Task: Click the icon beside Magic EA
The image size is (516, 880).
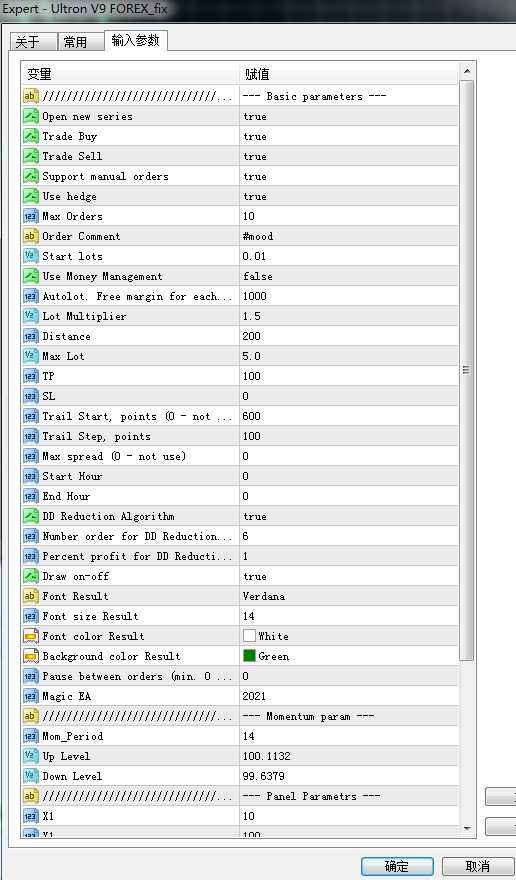Action: coord(30,696)
